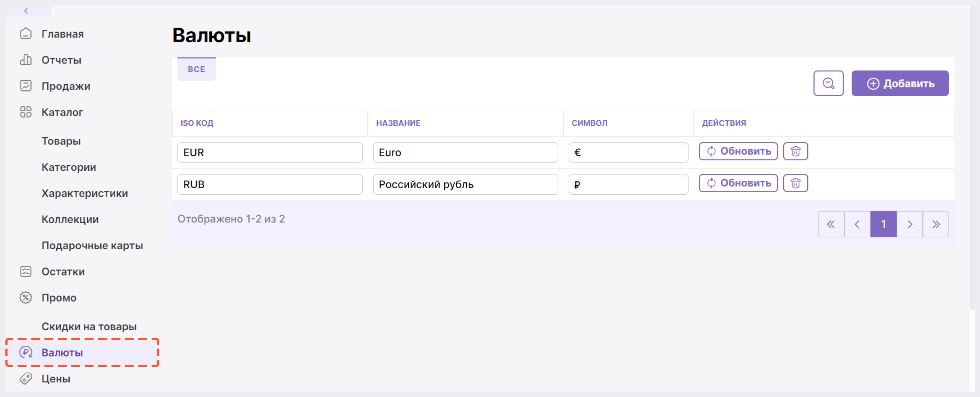Viewport: 980px width, 397px height.
Task: Click the EUR ISO code field
Action: pos(270,152)
